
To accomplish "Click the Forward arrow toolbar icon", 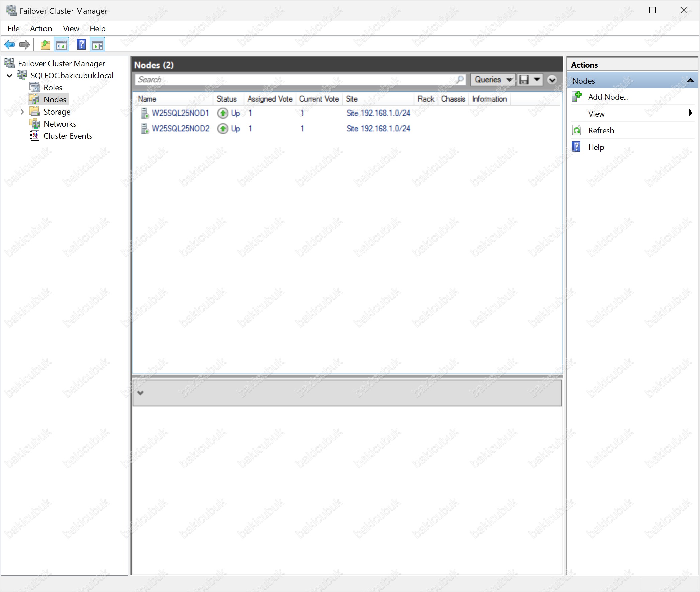I will (25, 44).
